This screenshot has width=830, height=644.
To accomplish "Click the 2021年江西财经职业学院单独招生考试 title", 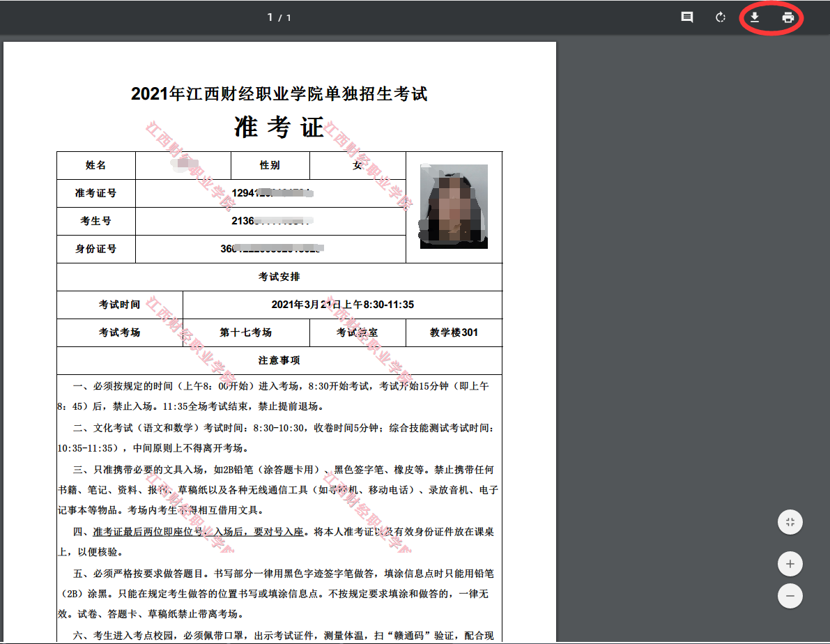I will pos(279,94).
